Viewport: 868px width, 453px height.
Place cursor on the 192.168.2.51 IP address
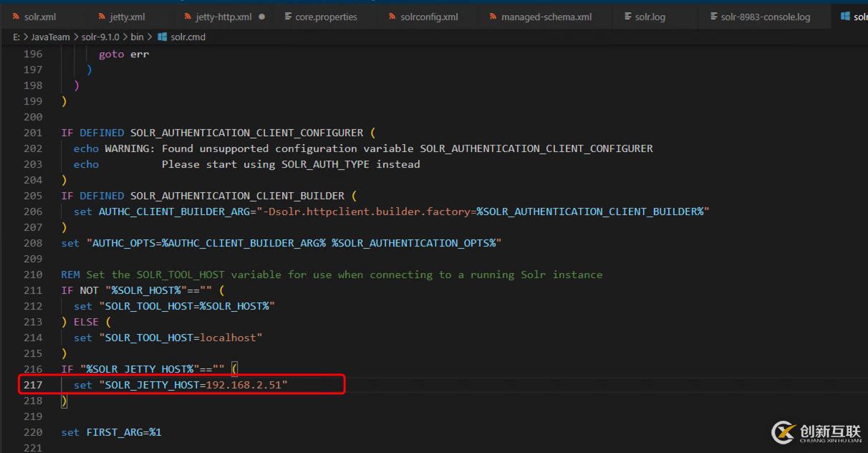pyautogui.click(x=243, y=385)
